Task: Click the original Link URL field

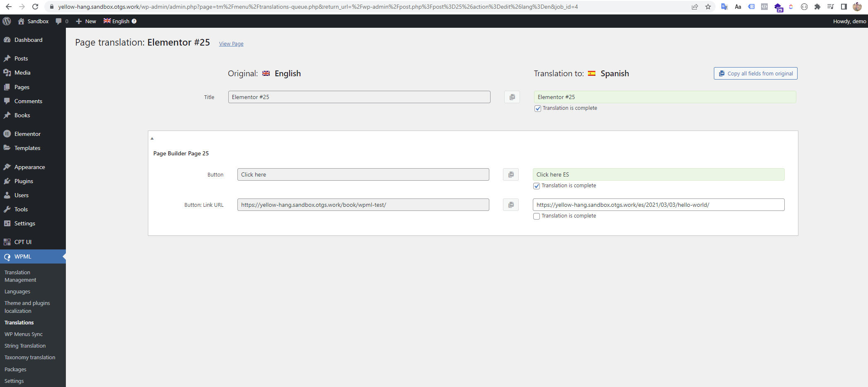Action: tap(363, 205)
